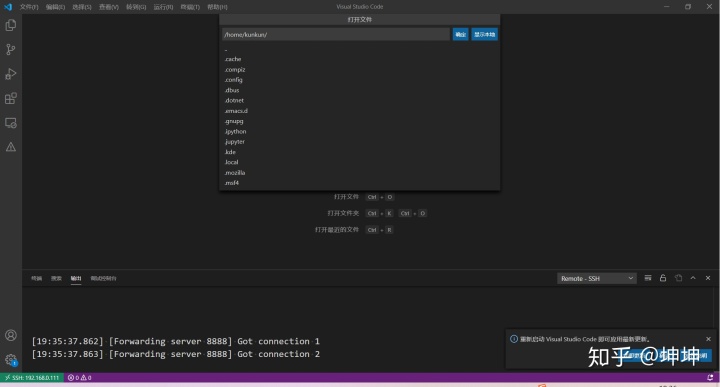
Task: Select the .config folder entry
Action: pyautogui.click(x=360, y=80)
